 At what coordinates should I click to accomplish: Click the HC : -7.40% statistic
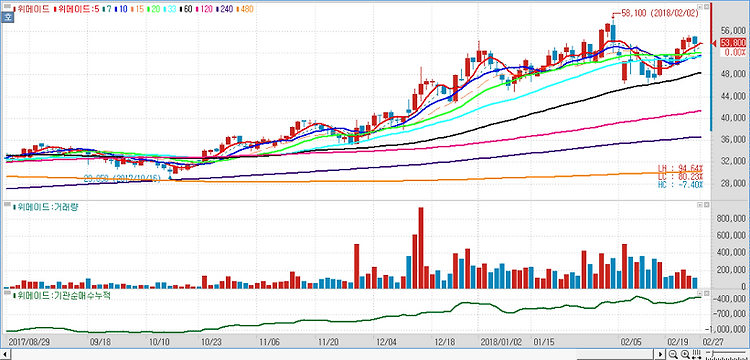(x=682, y=184)
